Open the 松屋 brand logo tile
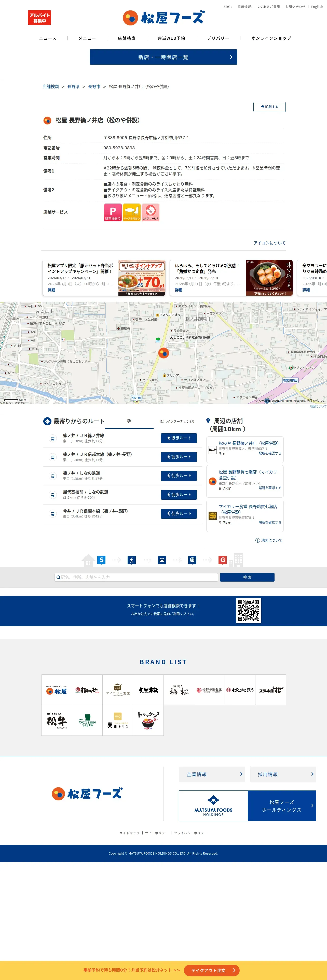 pyautogui.click(x=57, y=690)
